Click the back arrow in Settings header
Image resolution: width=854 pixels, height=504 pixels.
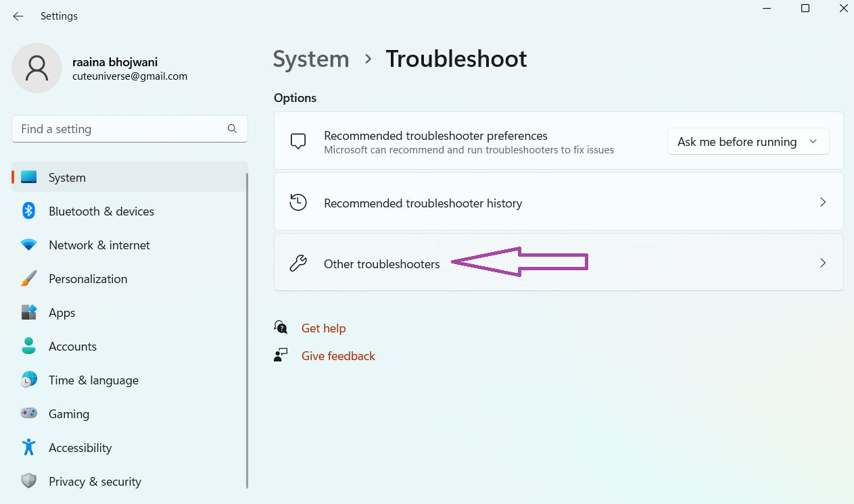pos(18,16)
